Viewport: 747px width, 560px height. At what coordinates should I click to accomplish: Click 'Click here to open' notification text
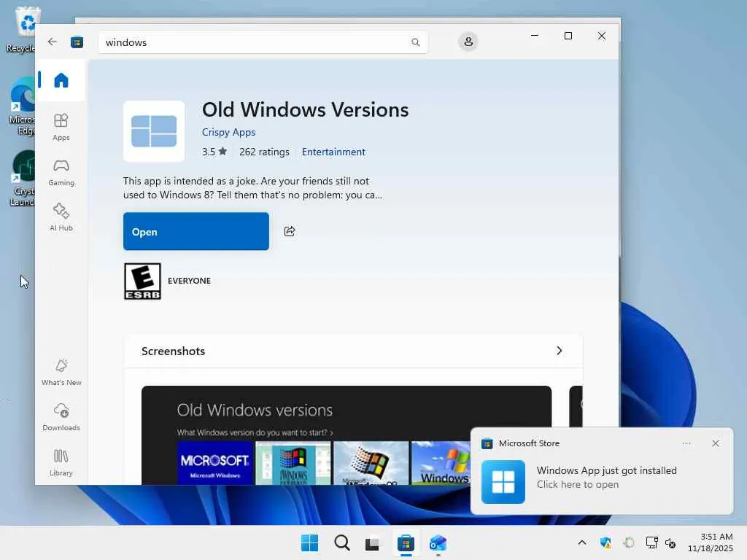tap(578, 484)
